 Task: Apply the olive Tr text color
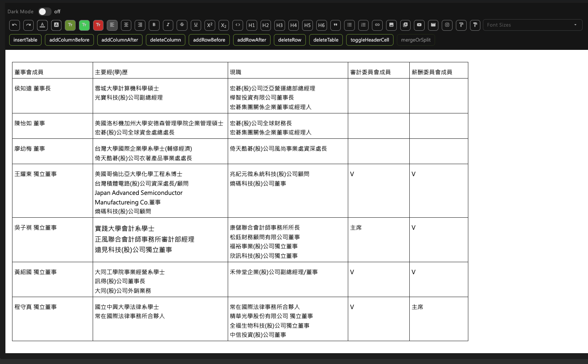(x=70, y=25)
